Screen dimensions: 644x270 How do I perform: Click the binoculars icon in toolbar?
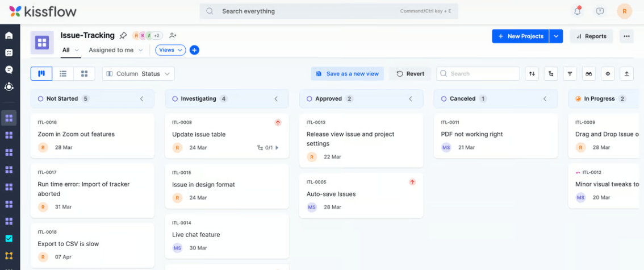(589, 74)
